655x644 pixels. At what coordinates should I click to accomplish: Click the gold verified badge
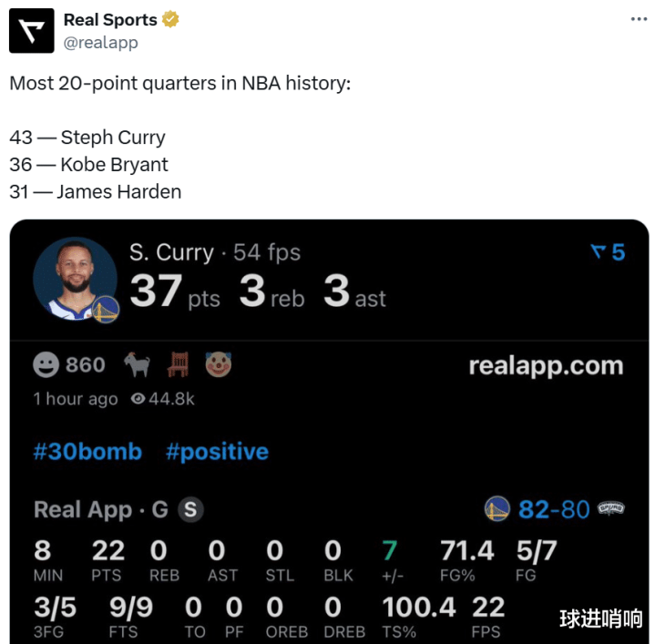click(170, 20)
